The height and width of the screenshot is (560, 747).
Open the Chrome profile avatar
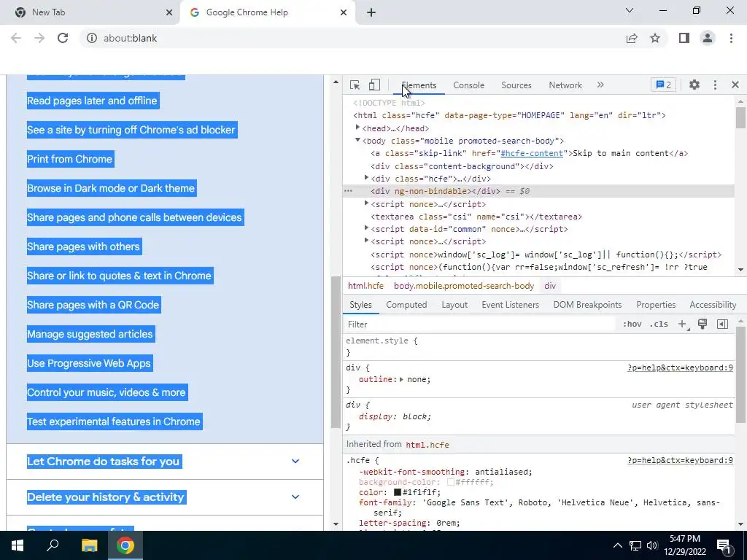coord(708,38)
